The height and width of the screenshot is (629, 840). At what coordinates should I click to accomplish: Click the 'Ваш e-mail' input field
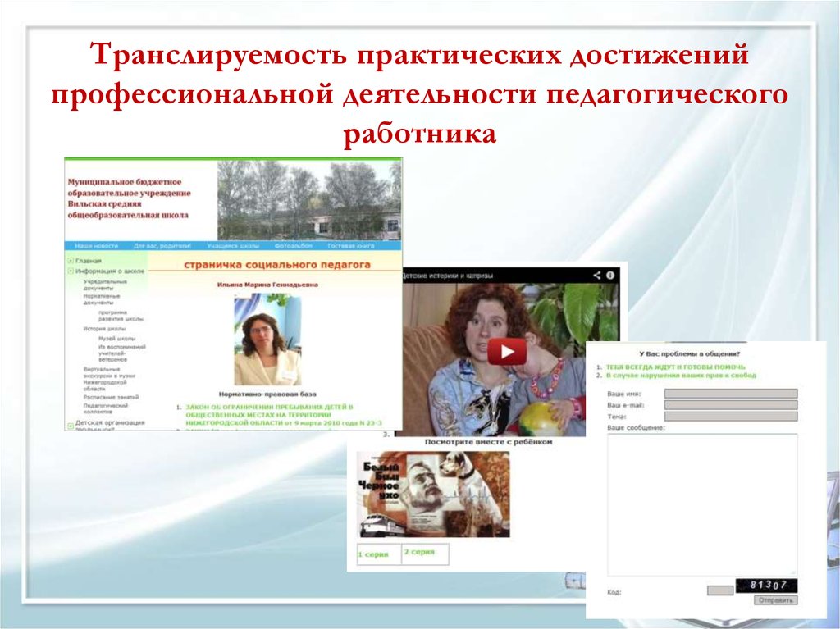pos(730,405)
